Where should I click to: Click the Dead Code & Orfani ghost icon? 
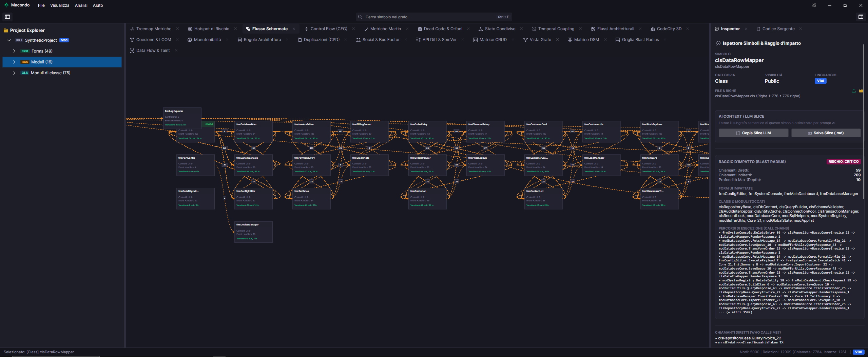(420, 29)
